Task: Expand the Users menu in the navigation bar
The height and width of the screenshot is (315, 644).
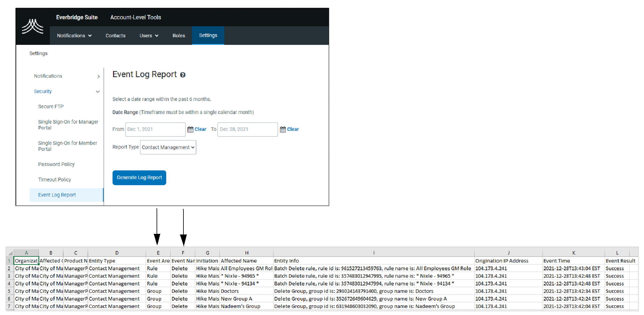Action: click(148, 35)
